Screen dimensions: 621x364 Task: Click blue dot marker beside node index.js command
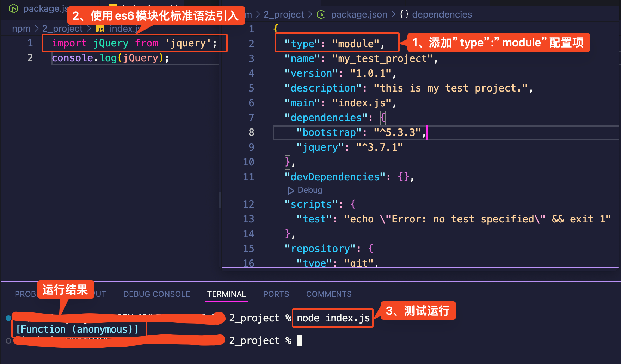point(8,318)
